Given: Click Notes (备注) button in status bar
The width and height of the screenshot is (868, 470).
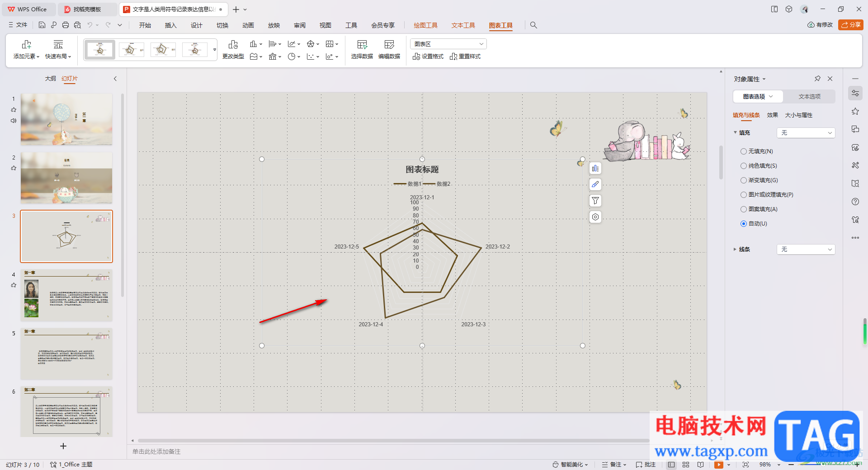Looking at the screenshot, I should pyautogui.click(x=614, y=465).
